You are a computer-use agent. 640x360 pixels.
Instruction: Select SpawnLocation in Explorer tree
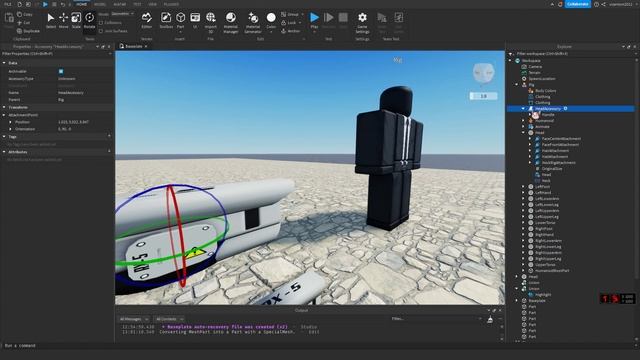pyautogui.click(x=542, y=78)
